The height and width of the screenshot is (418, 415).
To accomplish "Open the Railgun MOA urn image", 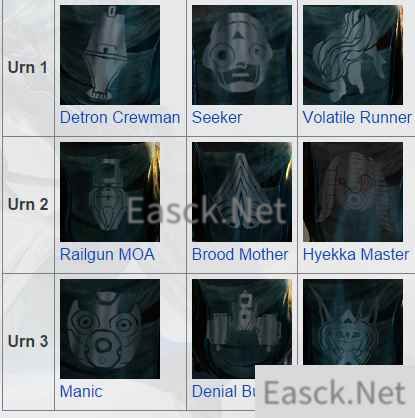I will click(x=110, y=192).
